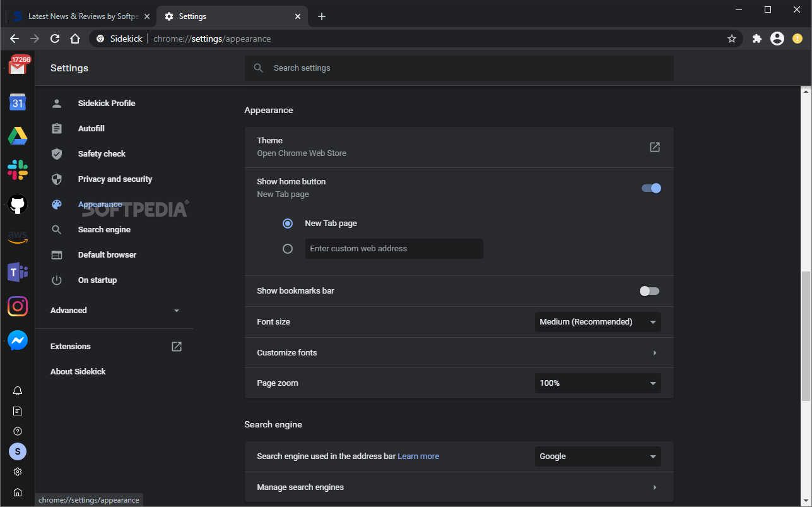The image size is (812, 507).
Task: Open sidebar settings gear icon
Action: [x=18, y=472]
